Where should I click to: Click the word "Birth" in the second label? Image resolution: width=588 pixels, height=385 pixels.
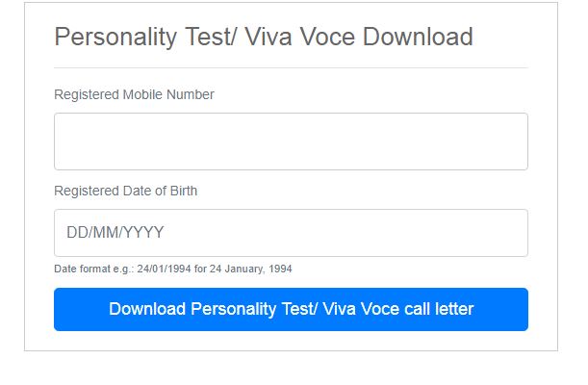click(x=180, y=191)
